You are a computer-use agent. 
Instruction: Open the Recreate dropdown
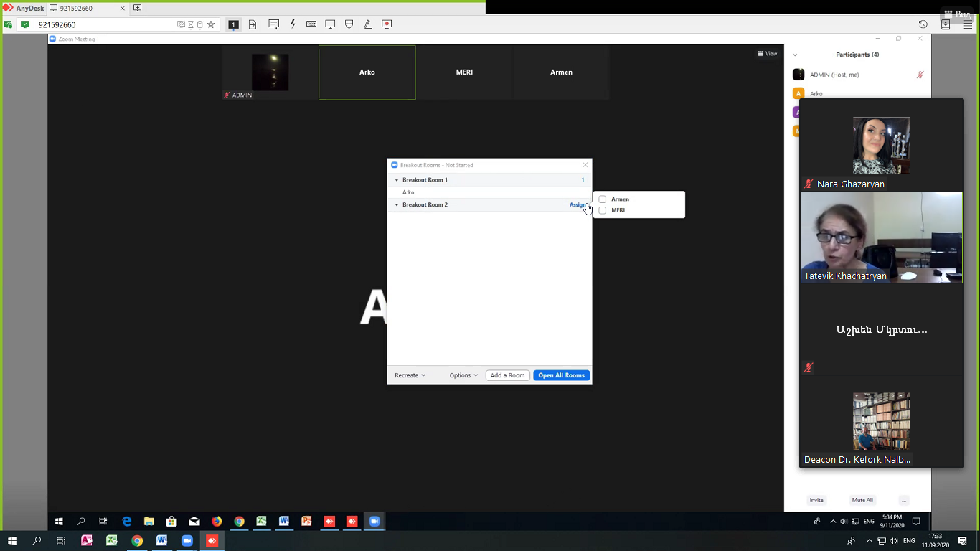[410, 375]
